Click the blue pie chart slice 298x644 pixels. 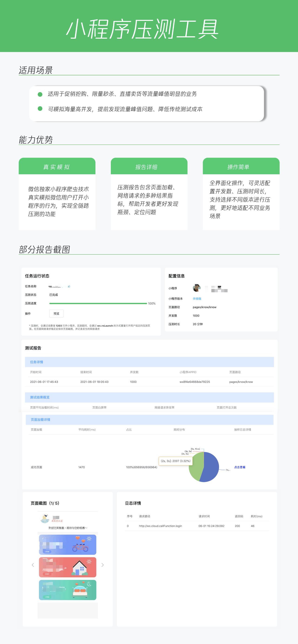click(x=210, y=467)
